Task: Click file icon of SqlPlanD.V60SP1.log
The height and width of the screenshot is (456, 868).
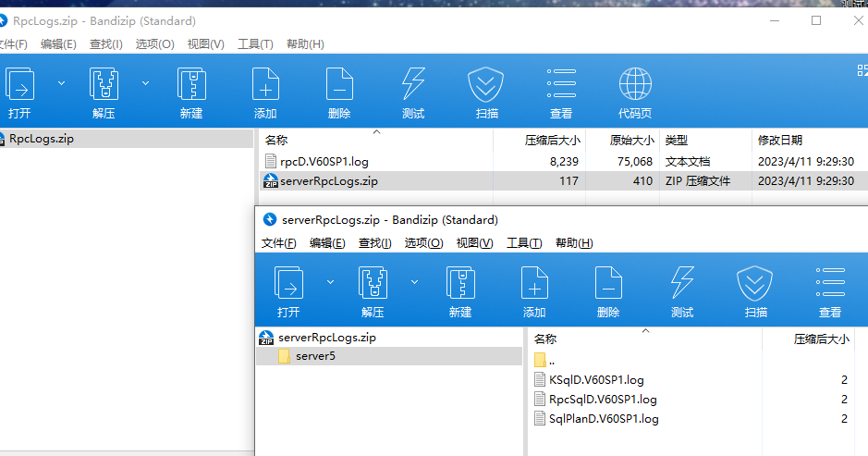Action: (540, 418)
